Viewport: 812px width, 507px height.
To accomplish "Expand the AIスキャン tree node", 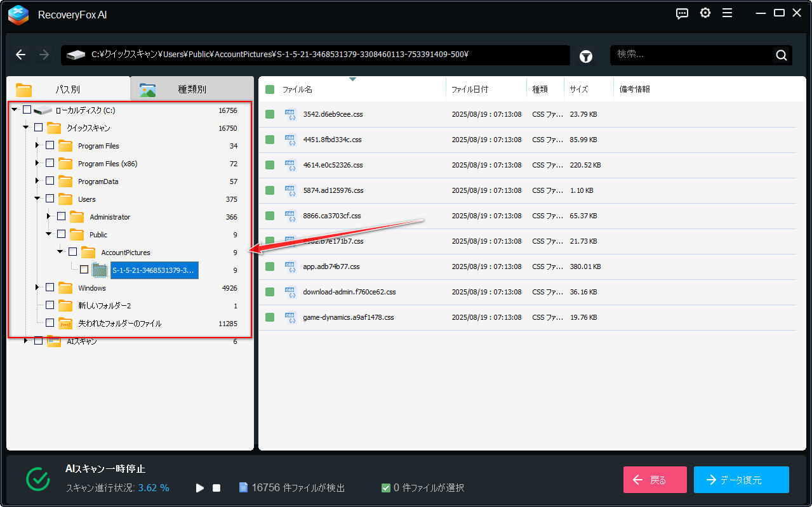I will [26, 341].
